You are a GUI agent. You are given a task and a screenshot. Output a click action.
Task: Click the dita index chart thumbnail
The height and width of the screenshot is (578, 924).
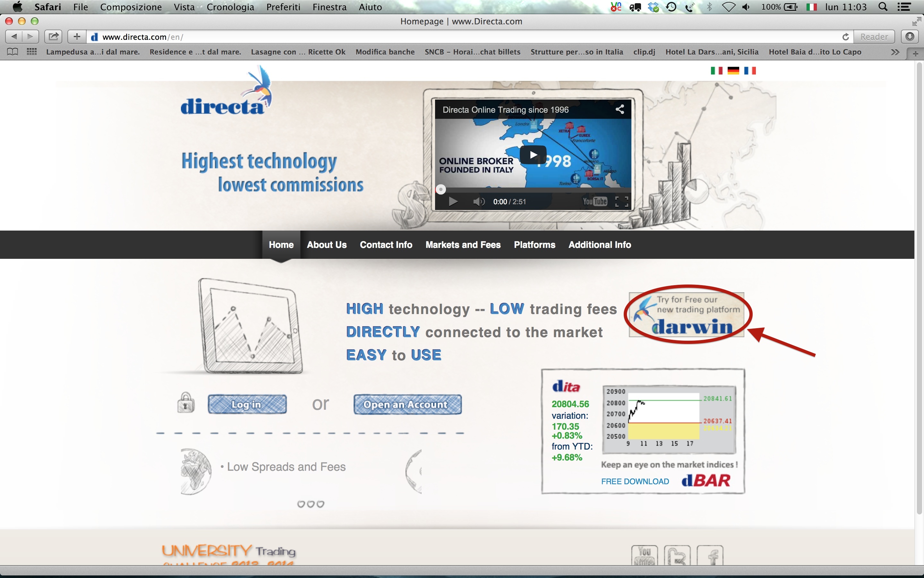(669, 419)
